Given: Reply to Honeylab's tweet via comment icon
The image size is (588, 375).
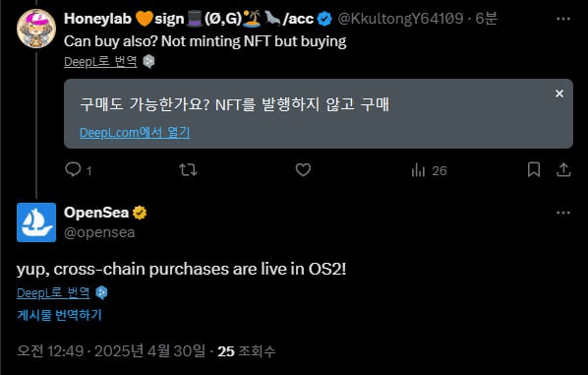Looking at the screenshot, I should point(73,170).
